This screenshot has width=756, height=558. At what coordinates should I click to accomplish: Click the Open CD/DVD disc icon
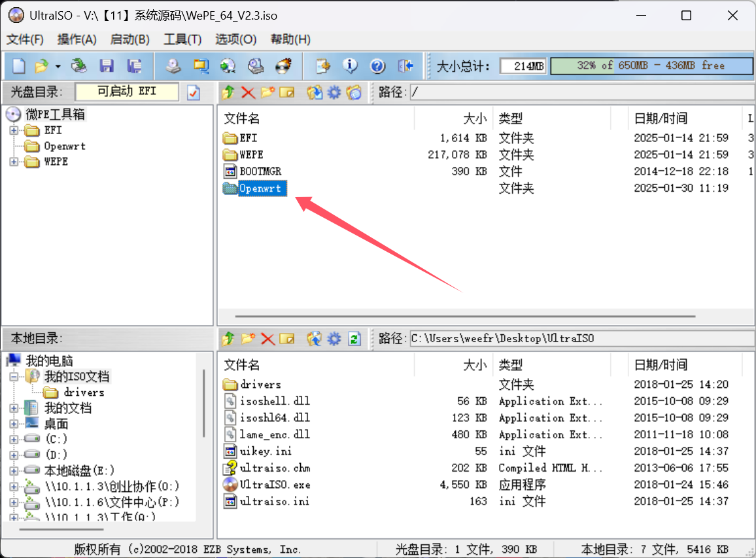coord(78,65)
